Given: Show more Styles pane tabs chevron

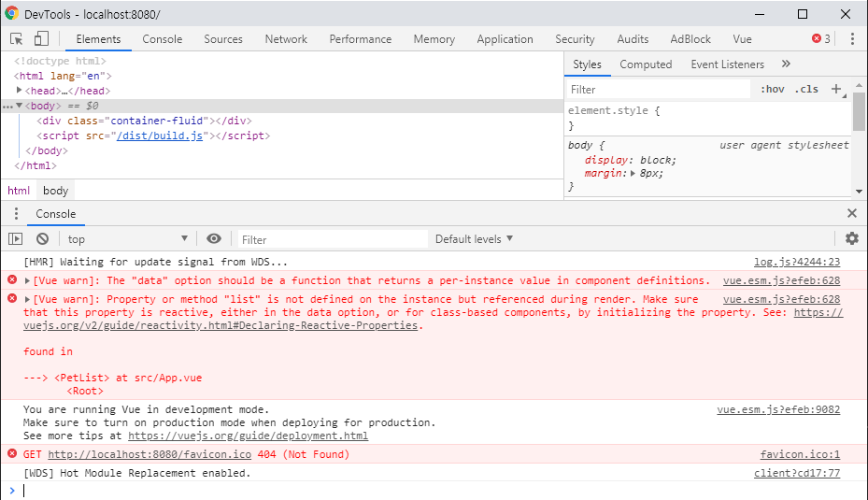Looking at the screenshot, I should (x=786, y=64).
